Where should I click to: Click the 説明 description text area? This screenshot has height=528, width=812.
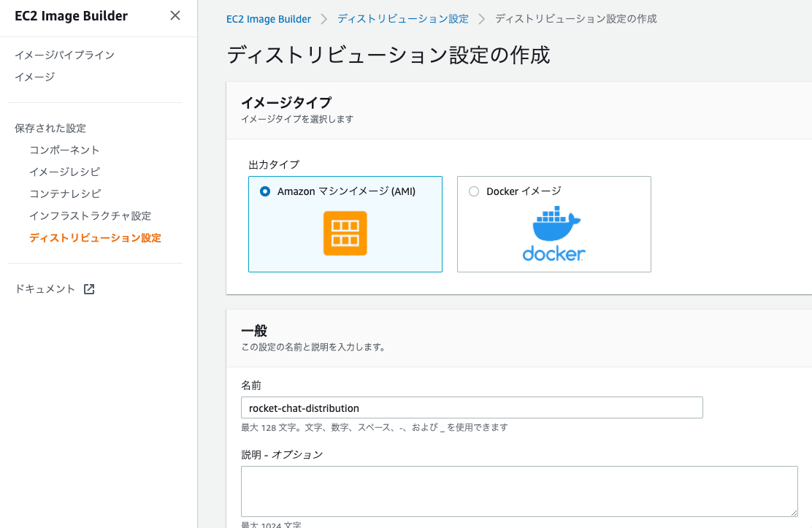pos(519,491)
